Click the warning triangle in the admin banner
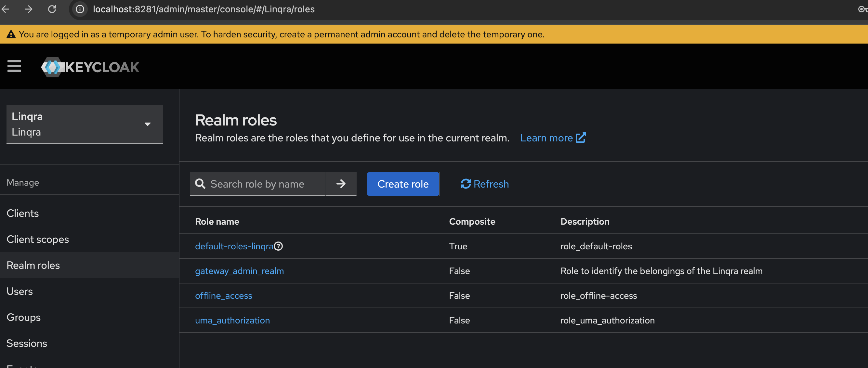Screen dimensions: 868x368 point(11,34)
